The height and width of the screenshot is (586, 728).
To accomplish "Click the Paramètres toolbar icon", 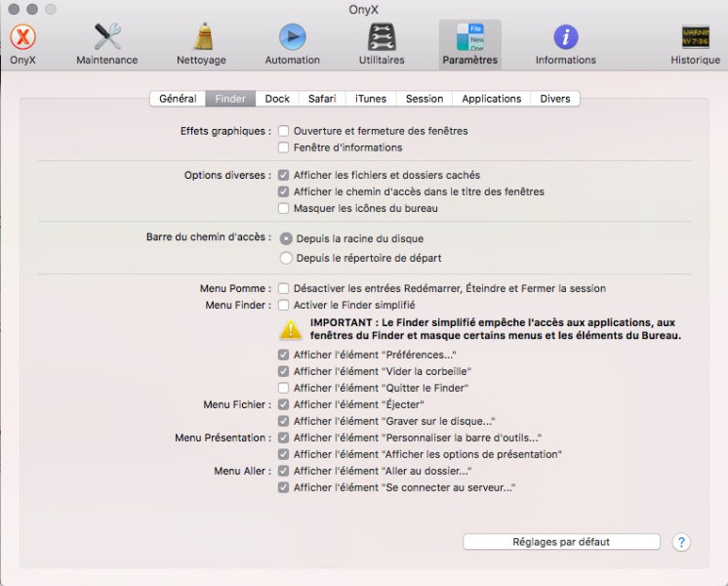I will click(469, 38).
